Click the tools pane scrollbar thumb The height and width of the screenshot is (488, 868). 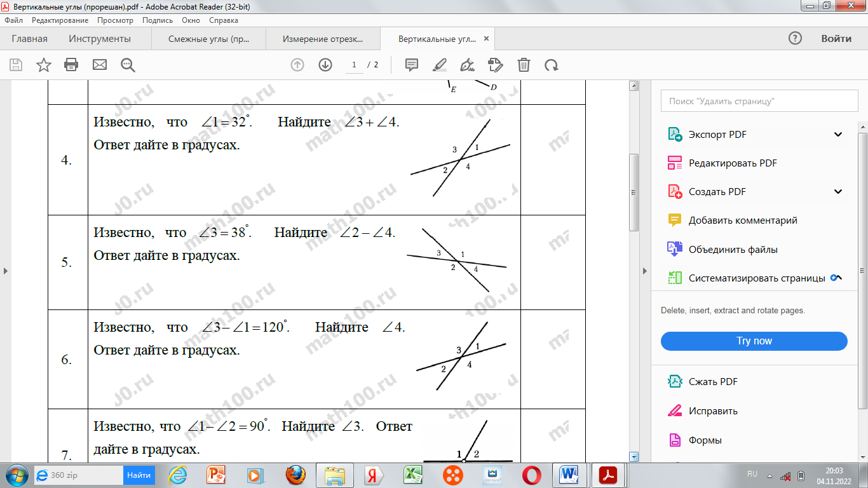coord(862,270)
